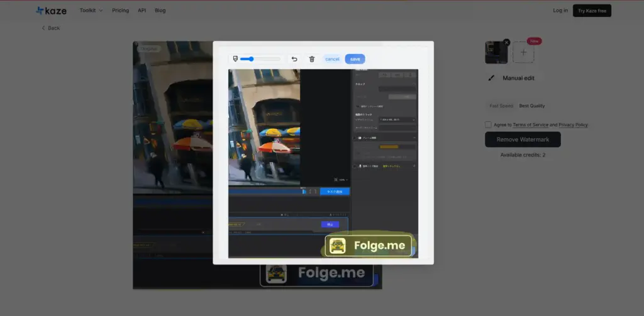644x316 pixels.
Task: Click the Kaze logo in the header
Action: 51,11
